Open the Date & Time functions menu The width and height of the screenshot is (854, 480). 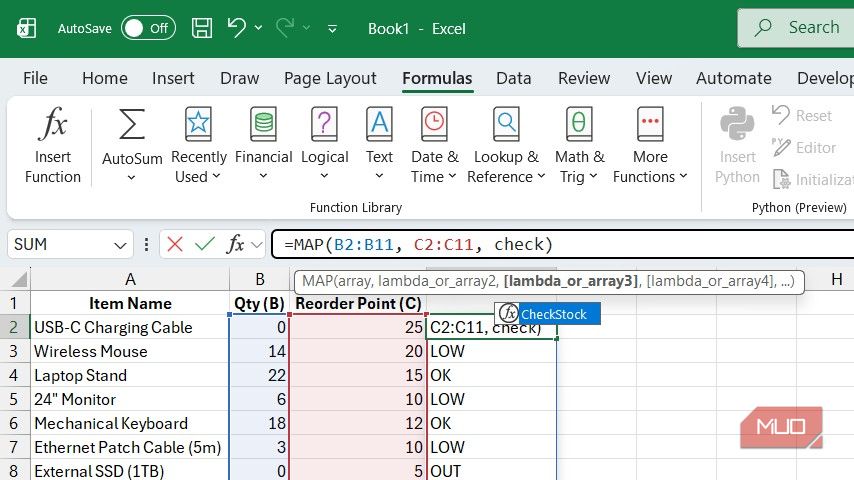434,145
